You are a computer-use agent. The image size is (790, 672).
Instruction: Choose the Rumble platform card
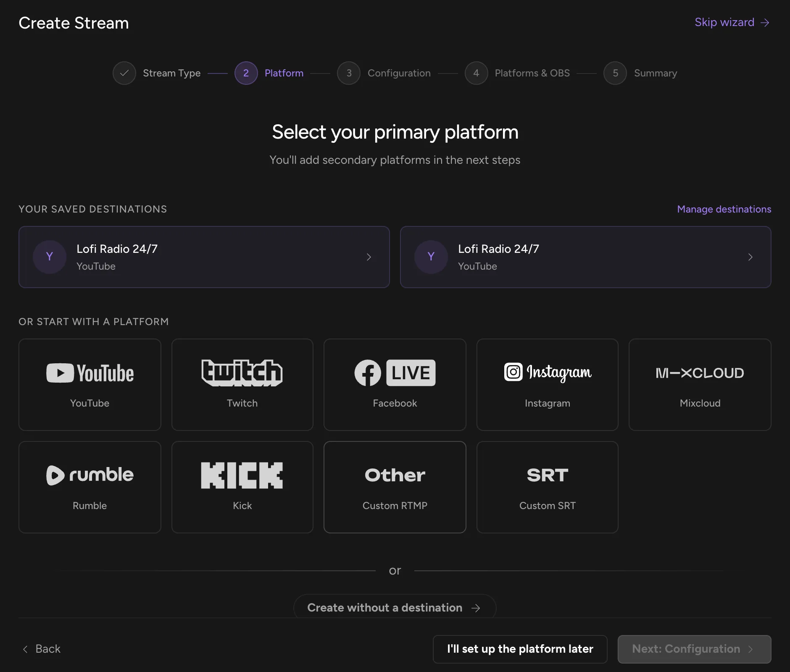pyautogui.click(x=90, y=487)
